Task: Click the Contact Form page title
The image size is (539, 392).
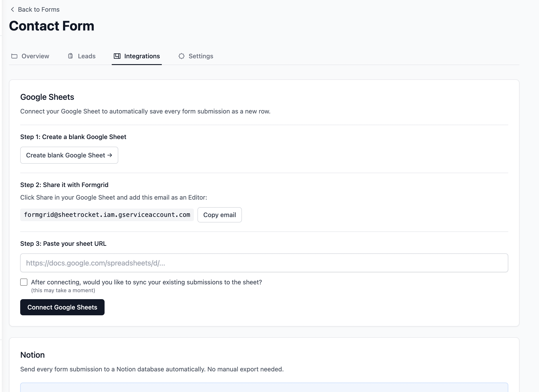Action: coord(52,26)
